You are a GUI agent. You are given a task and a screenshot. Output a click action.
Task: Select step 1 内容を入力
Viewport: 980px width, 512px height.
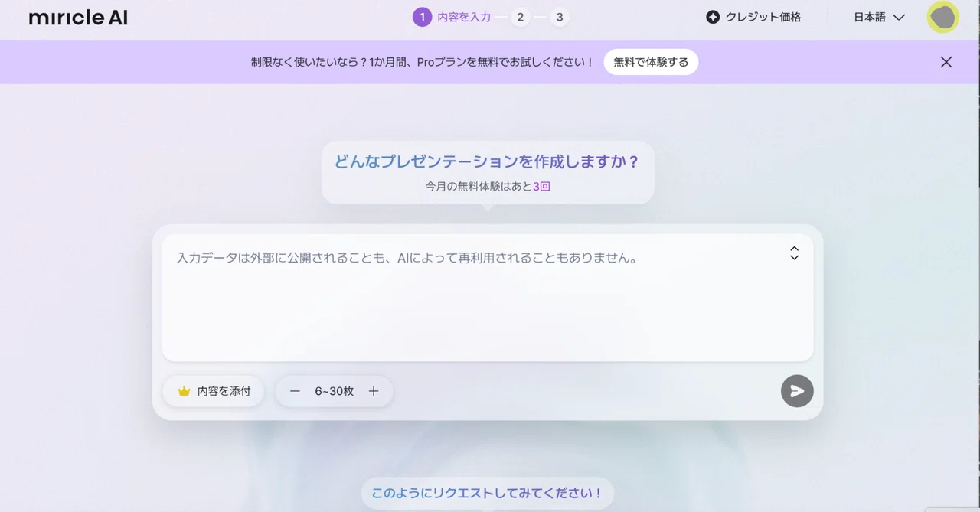(x=452, y=17)
